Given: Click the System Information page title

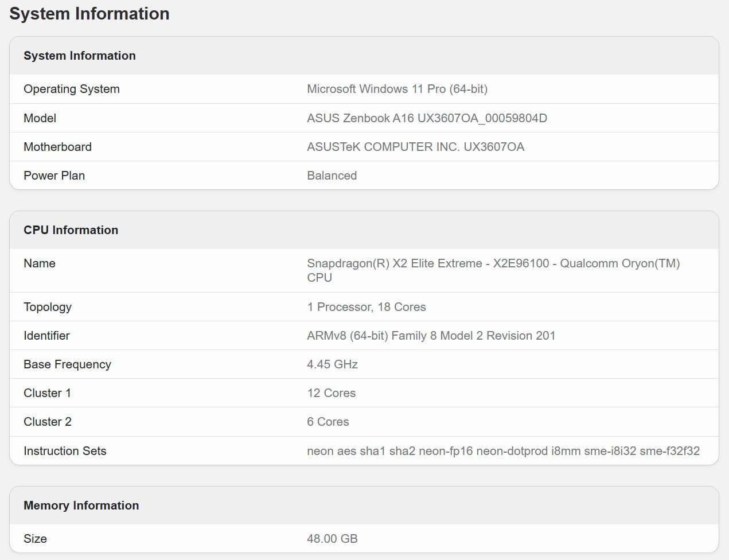Looking at the screenshot, I should [x=89, y=14].
